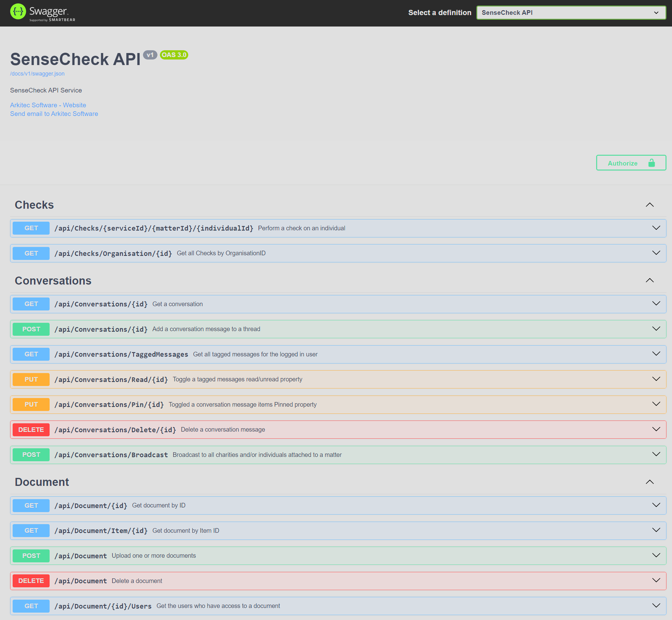Click the Document section heading
This screenshot has width=672, height=620.
point(42,482)
